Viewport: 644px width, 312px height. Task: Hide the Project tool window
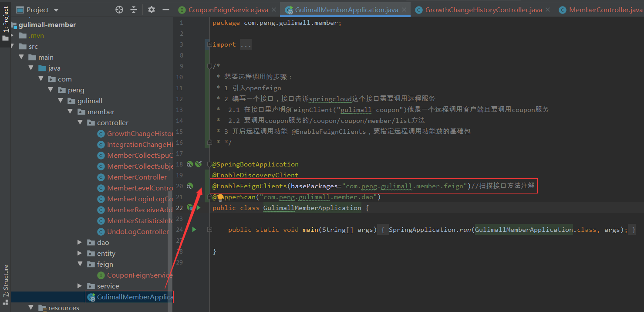(165, 10)
